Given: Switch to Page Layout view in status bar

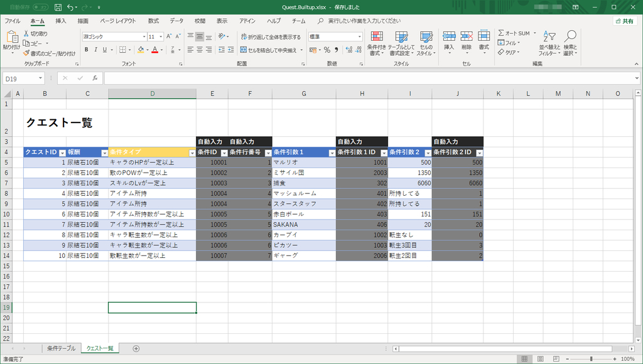Looking at the screenshot, I should pos(540,359).
